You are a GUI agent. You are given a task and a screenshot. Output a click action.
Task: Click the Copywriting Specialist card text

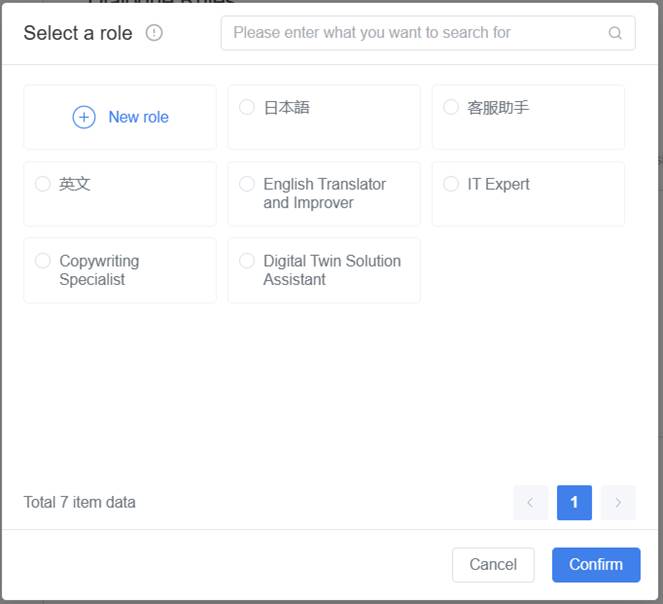(x=99, y=270)
